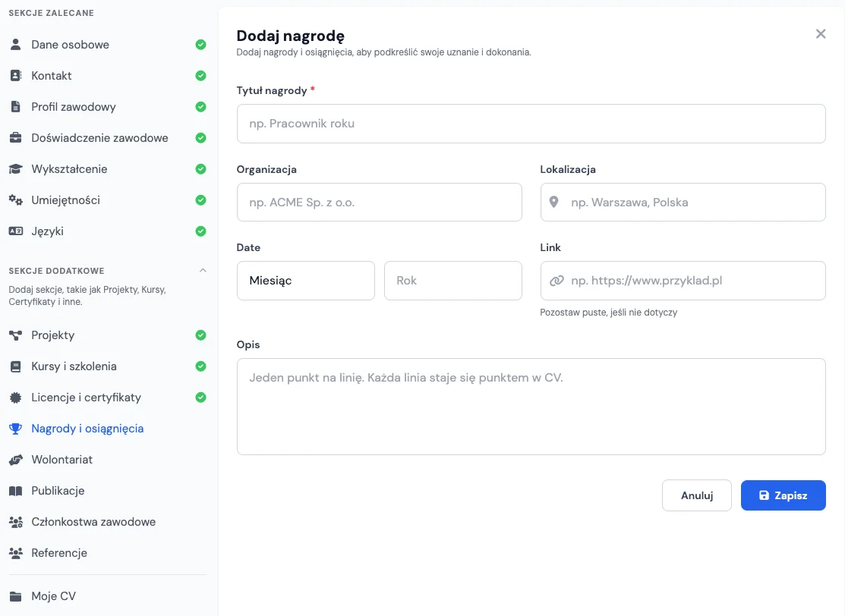
Task: Open Nagrody i osiągnięcia section
Action: (x=107, y=429)
